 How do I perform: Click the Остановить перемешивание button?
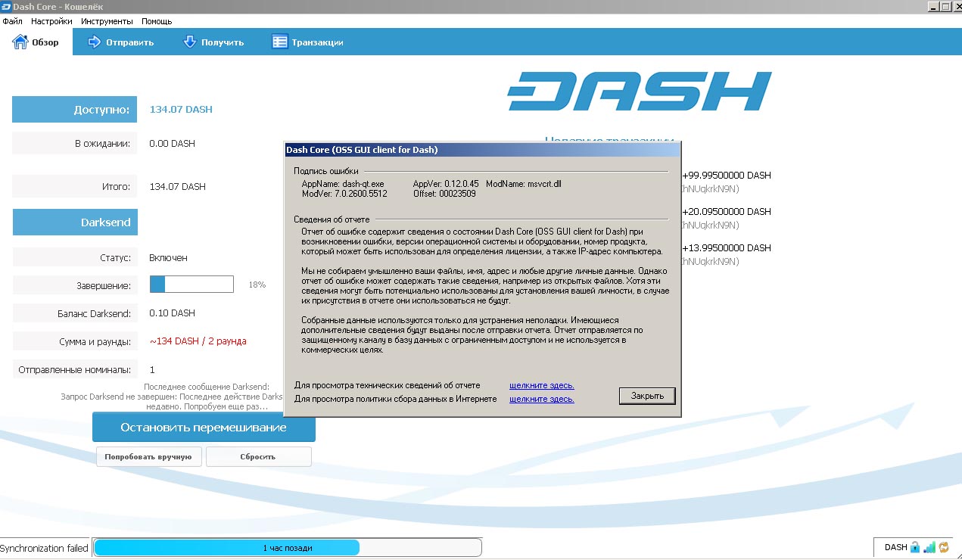click(204, 428)
